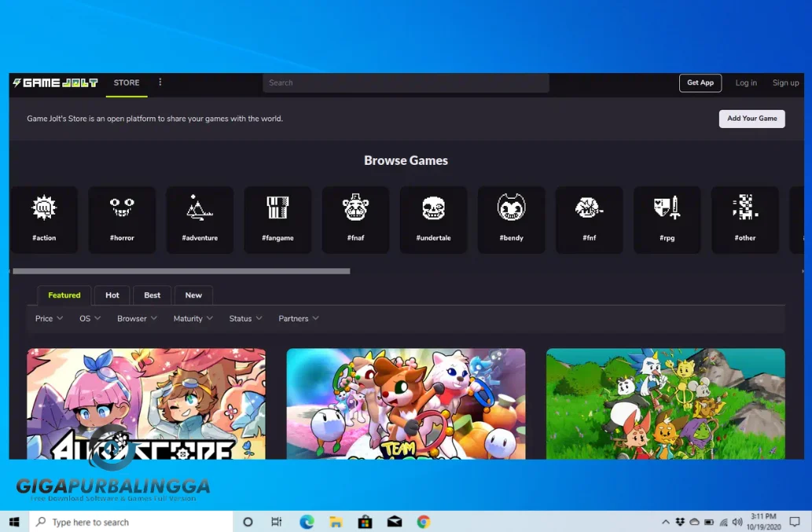Click the Get App button
The height and width of the screenshot is (532, 812).
tap(700, 83)
